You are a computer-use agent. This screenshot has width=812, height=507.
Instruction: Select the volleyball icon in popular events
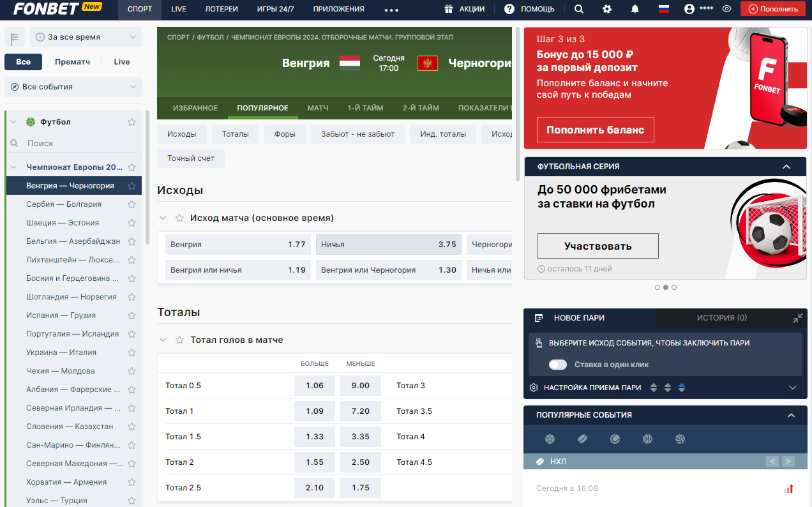coord(680,439)
